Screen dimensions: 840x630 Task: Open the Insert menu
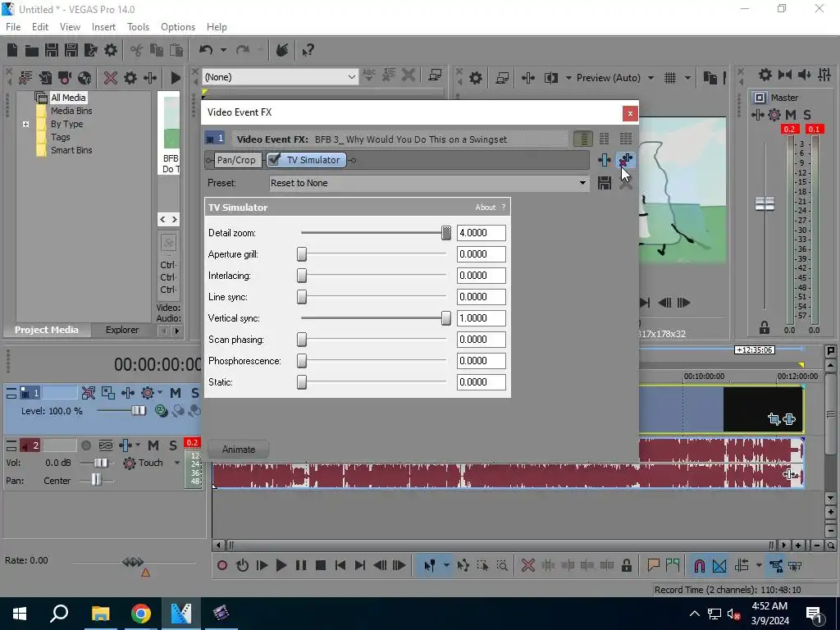(x=103, y=27)
